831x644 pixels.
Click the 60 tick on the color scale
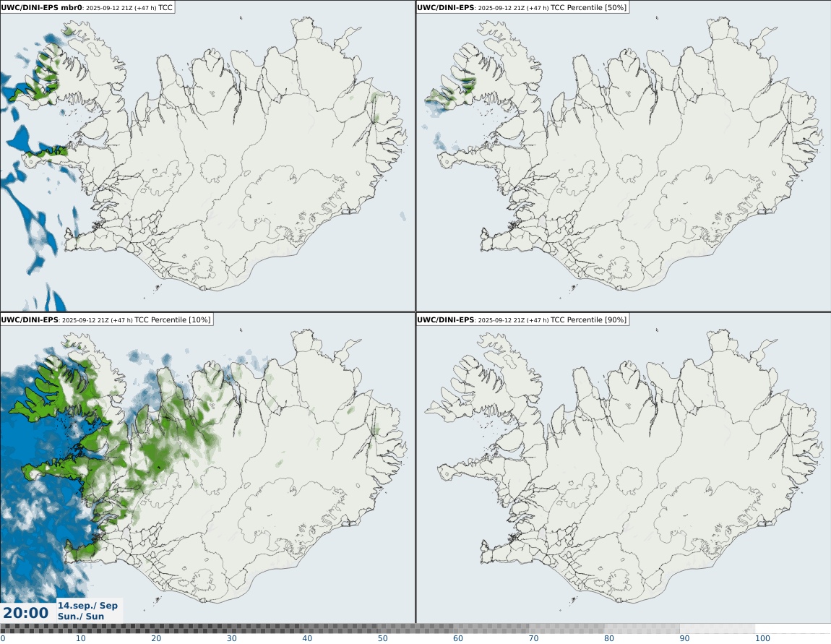click(x=458, y=638)
